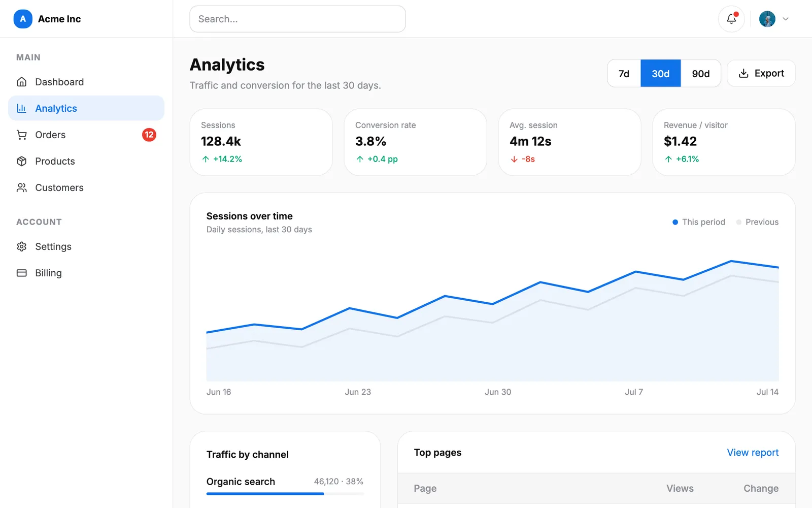Click the Jun 23 axis label
Image resolution: width=812 pixels, height=508 pixels.
click(x=358, y=392)
